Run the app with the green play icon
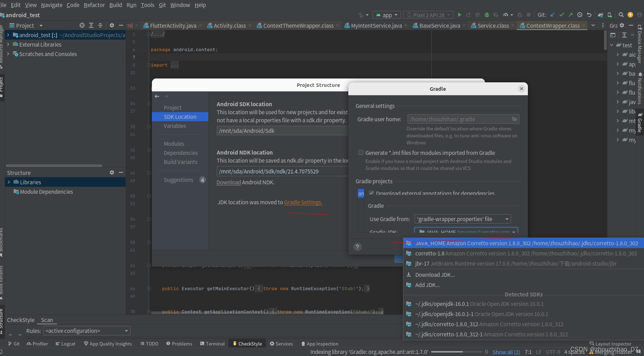The height and width of the screenshot is (356, 644). click(459, 15)
